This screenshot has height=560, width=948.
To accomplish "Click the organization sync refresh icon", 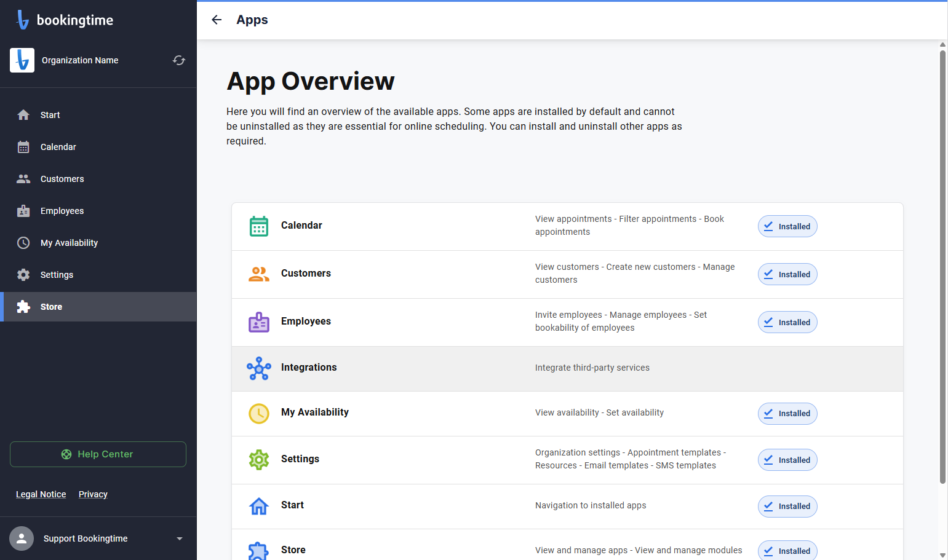I will 179,60.
